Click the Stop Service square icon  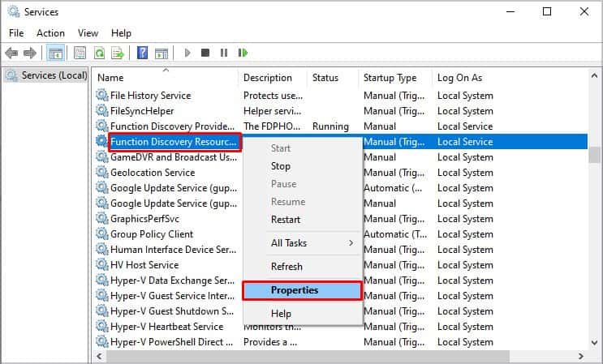point(205,53)
